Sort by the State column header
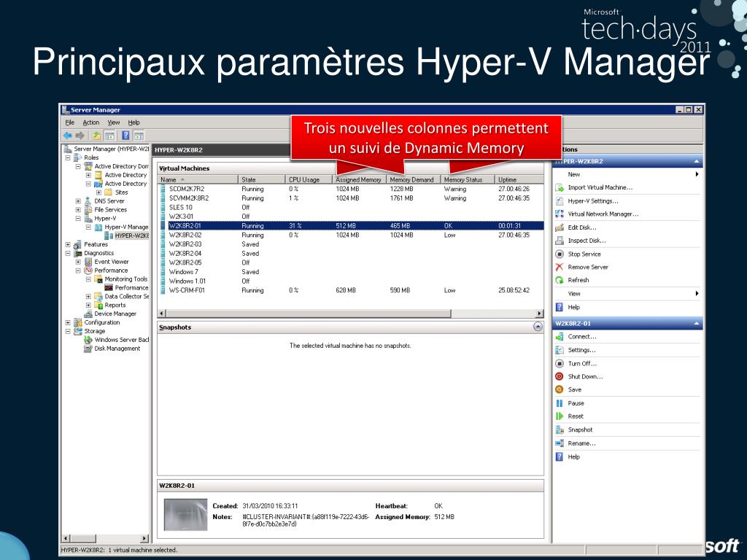Image resolution: width=747 pixels, height=560 pixels. tap(262, 179)
